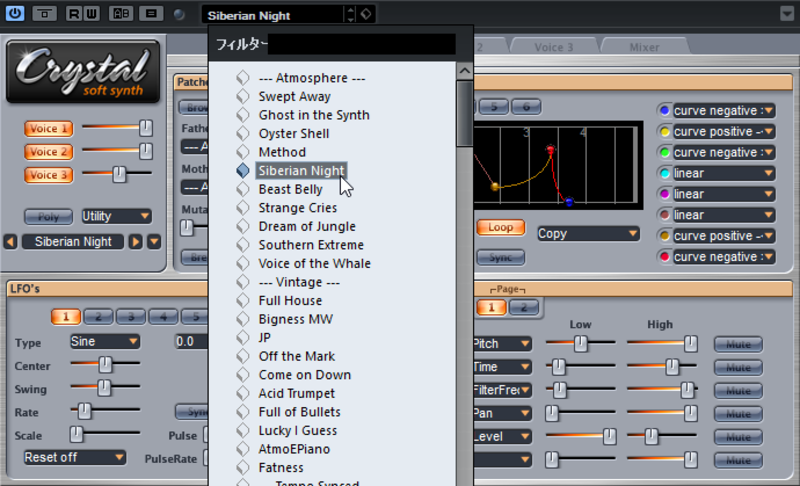Toggle the envelope Loop button
This screenshot has height=486, width=800.
coord(501,227)
